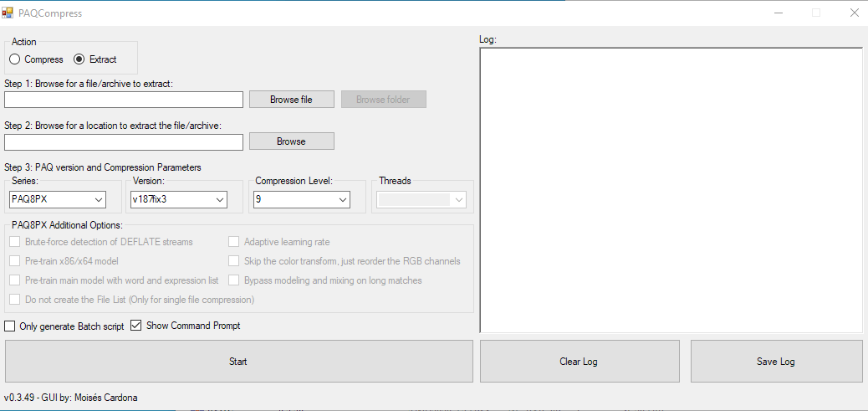Click the Clear Log button
Image resolution: width=868 pixels, height=411 pixels.
580,361
